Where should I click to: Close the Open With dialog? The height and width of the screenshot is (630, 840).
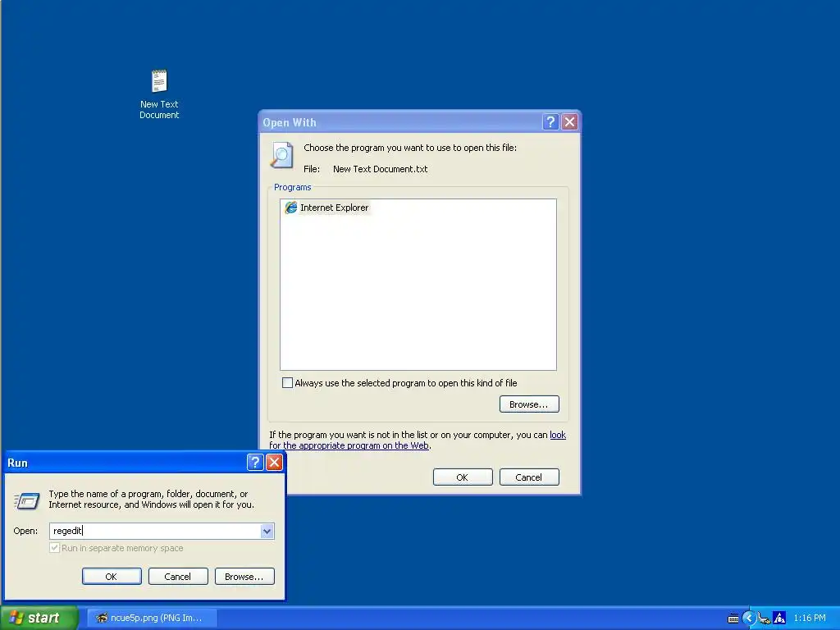(x=569, y=122)
